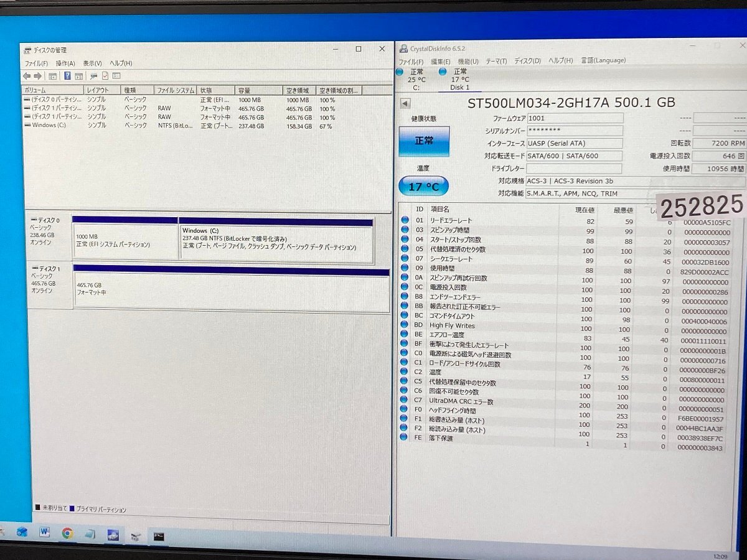Open Word from the taskbar
Screen dimensions: 747x560
pyautogui.click(x=44, y=533)
